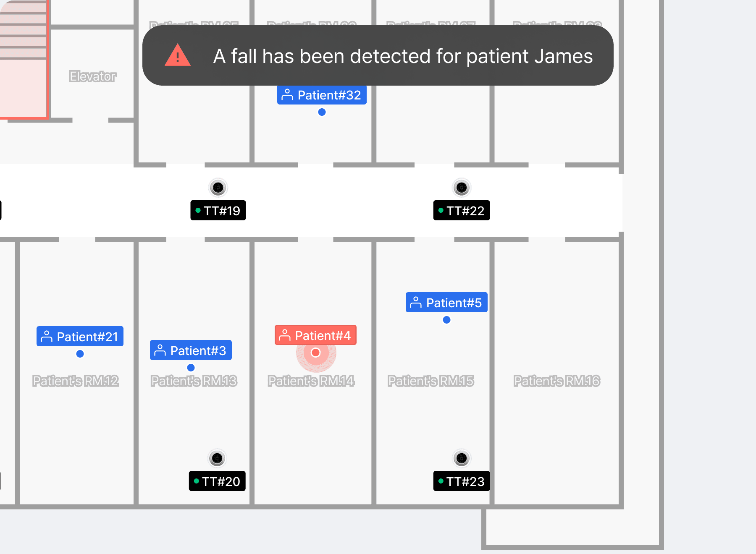The width and height of the screenshot is (756, 554).
Task: Select camera sensor above TT#19 label
Action: pyautogui.click(x=218, y=188)
